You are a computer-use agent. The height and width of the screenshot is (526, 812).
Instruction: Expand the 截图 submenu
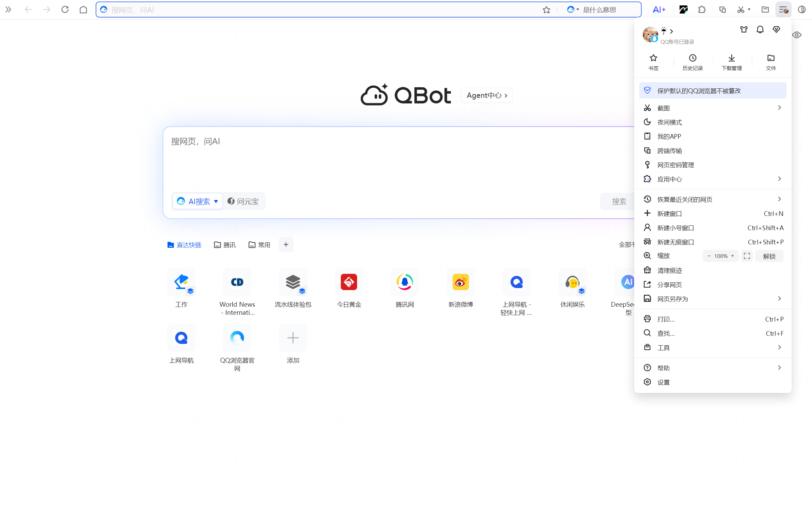(713, 108)
